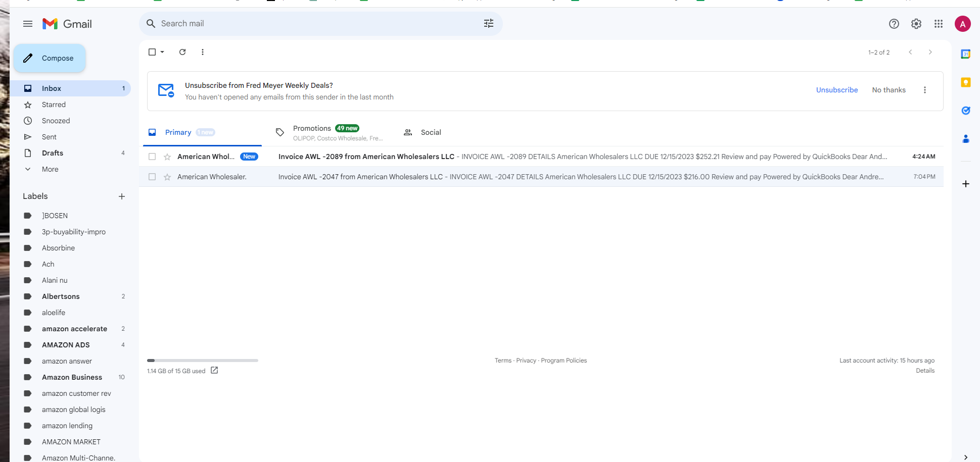Get add-ons plus icon in side panel

(x=966, y=184)
